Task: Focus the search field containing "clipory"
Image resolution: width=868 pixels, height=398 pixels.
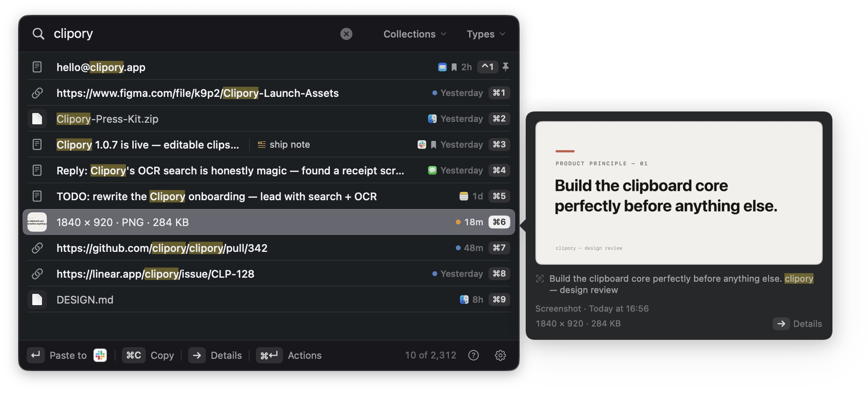Action: pos(194,34)
